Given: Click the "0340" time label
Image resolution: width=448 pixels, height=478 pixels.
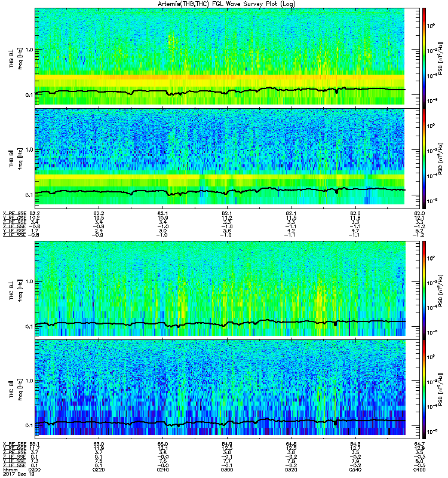Looking at the screenshot, I should click(355, 470).
